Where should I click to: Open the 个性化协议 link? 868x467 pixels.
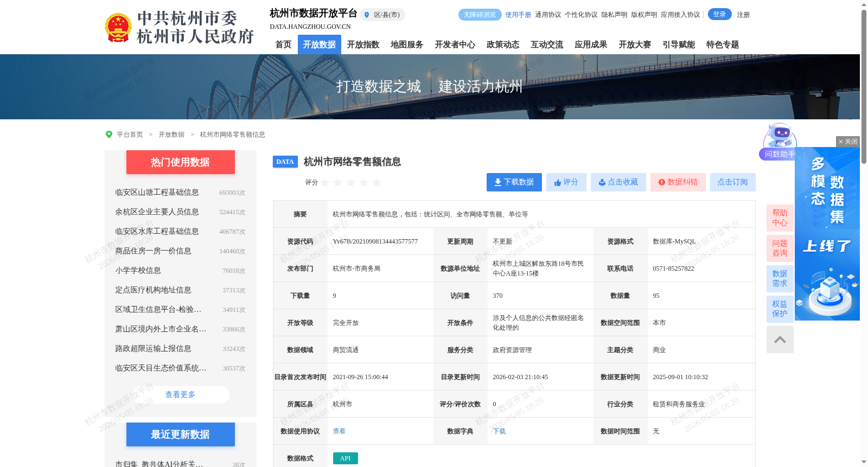point(581,15)
